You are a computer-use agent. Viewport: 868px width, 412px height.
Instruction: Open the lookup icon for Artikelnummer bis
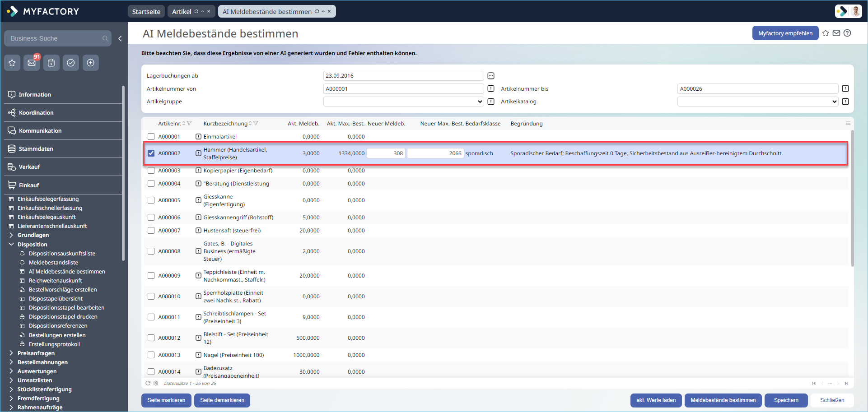point(845,89)
